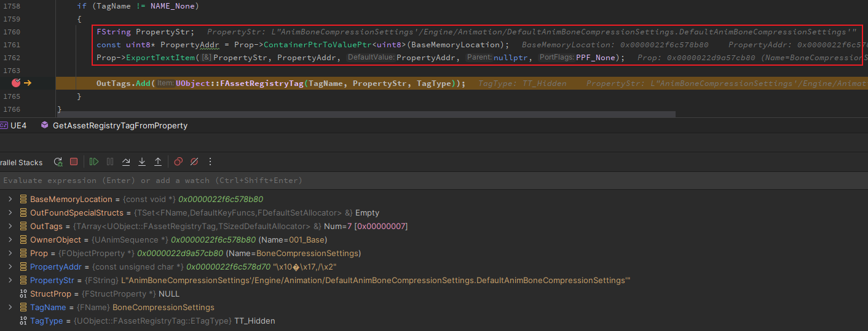Step into the function call

click(x=142, y=162)
